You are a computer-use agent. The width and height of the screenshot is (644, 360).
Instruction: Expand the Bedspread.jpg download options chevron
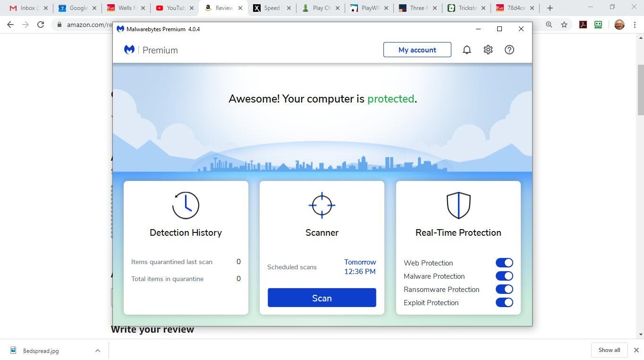[x=98, y=351]
